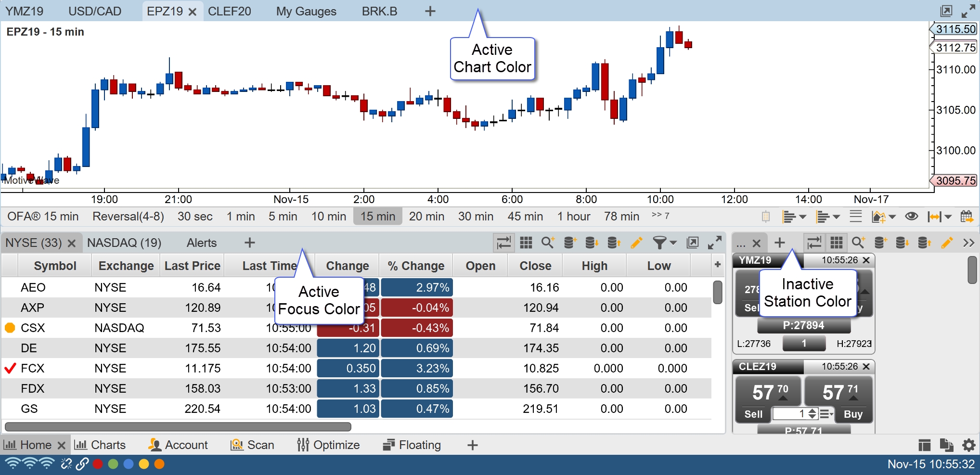
Task: Click the add-database icon in NYSE toolbar
Action: [570, 243]
